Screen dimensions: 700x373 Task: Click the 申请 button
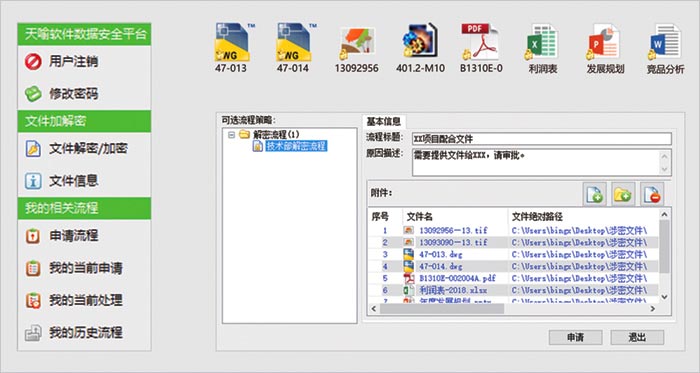click(575, 337)
